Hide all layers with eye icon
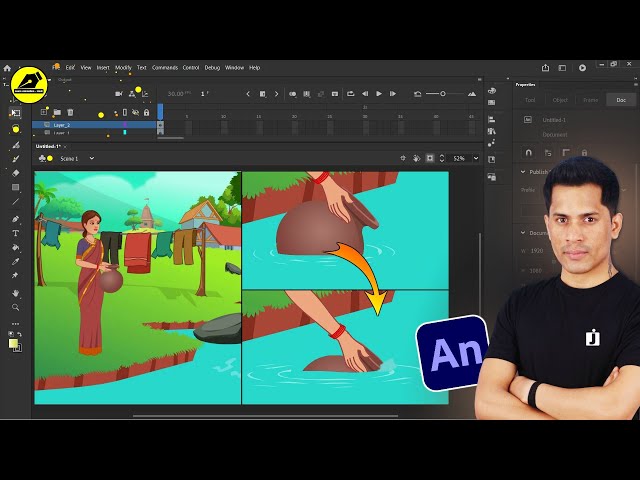Screen dimensions: 640x480 pos(136,113)
